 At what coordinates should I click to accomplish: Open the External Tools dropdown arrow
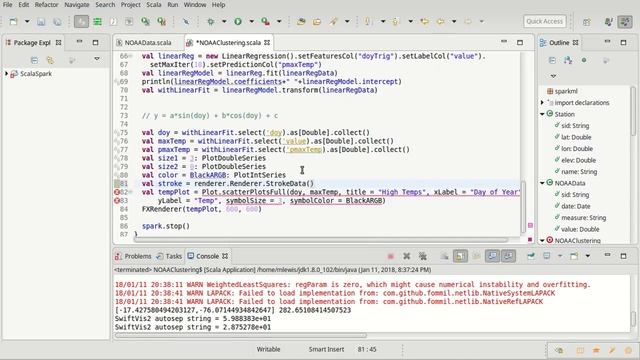(279, 22)
